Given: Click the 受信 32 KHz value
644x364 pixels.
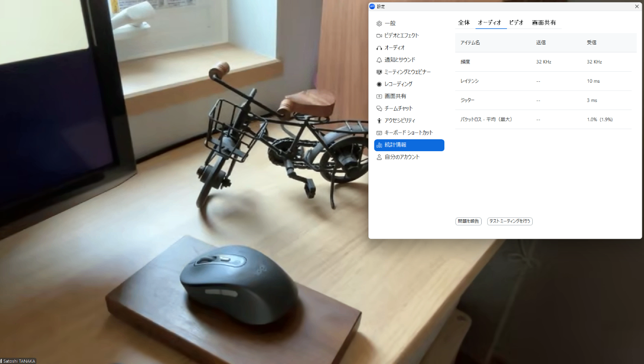Looking at the screenshot, I should tap(594, 62).
